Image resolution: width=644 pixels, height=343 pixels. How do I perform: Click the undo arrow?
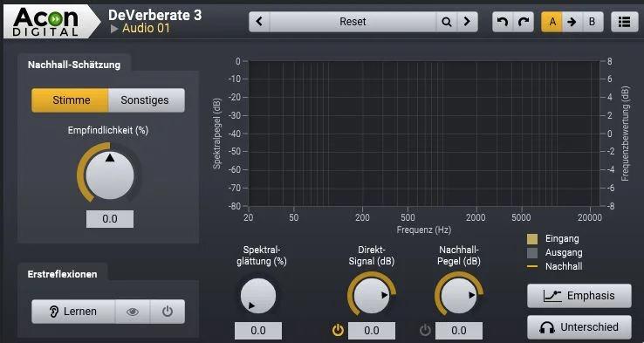pyautogui.click(x=503, y=22)
